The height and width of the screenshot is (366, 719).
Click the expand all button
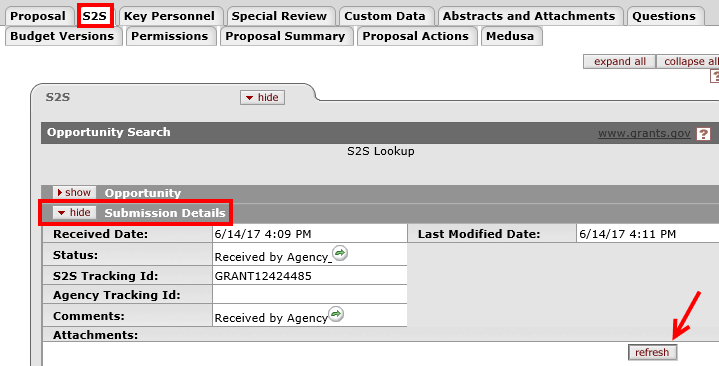[619, 61]
